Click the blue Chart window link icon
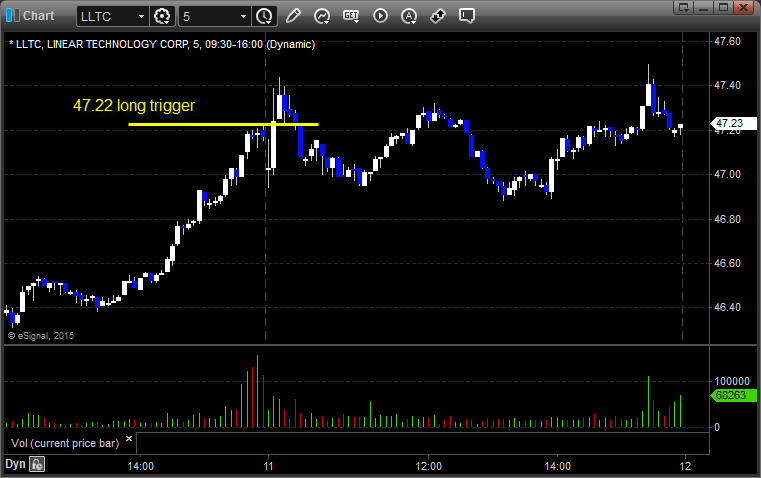761x478 pixels. (12, 16)
